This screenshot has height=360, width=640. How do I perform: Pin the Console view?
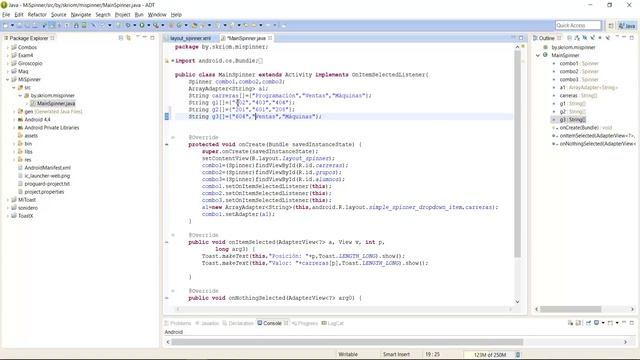[588, 323]
